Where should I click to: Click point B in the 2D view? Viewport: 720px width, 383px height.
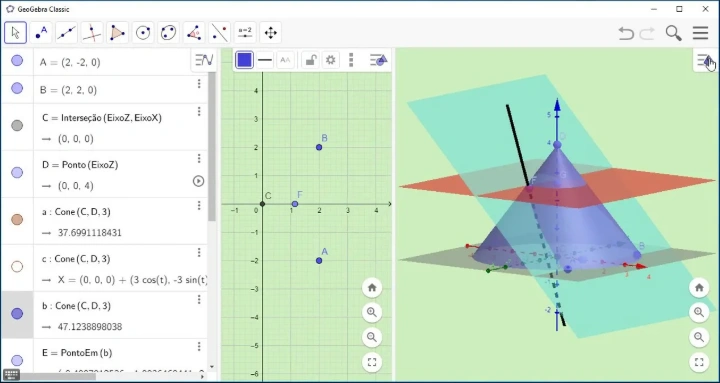[319, 147]
